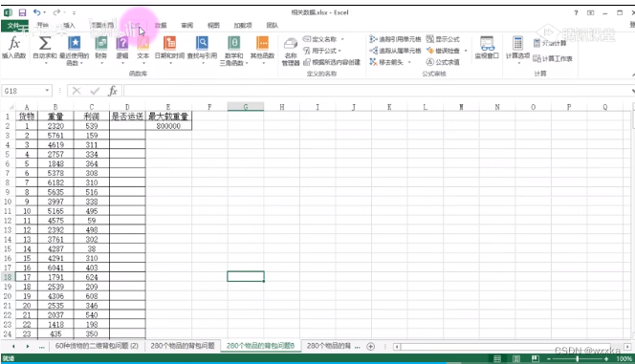The image size is (635, 364).
Task: Open Math & Trig (数学和三角函数) functions
Action: coord(233,51)
